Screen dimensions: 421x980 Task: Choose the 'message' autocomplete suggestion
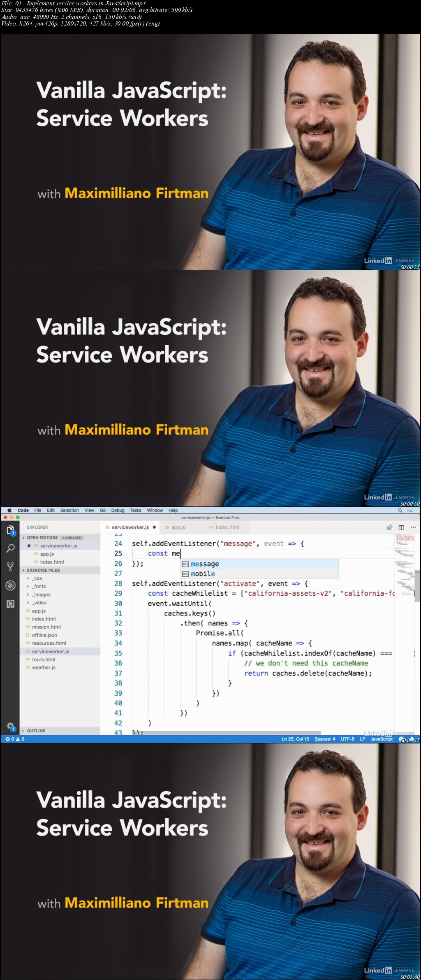pyautogui.click(x=259, y=564)
